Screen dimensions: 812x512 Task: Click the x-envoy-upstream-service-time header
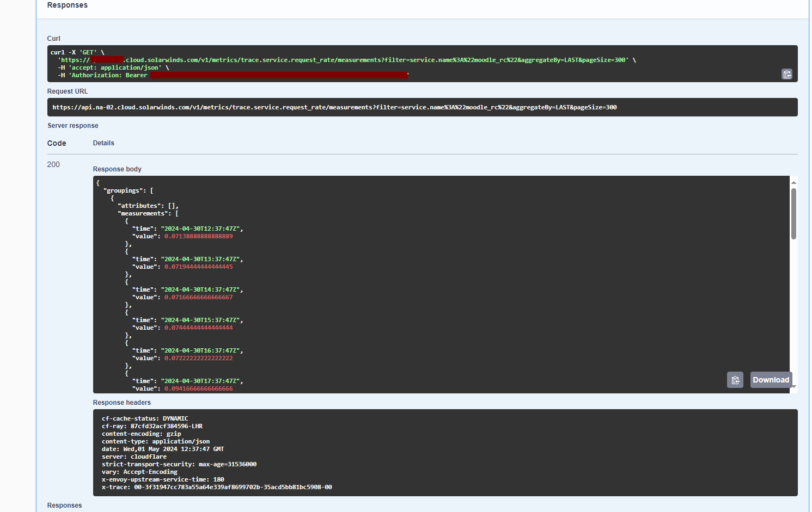[x=163, y=479]
